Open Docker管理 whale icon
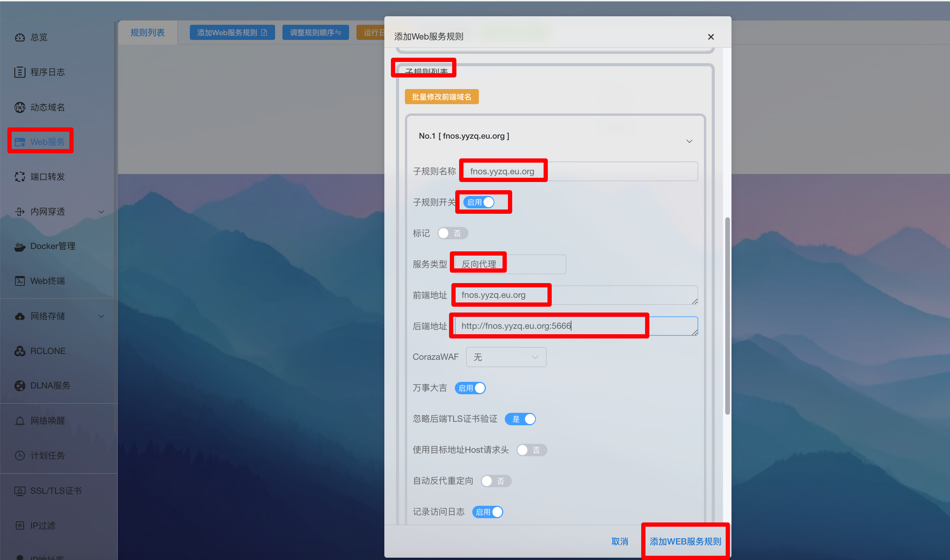 (20, 246)
